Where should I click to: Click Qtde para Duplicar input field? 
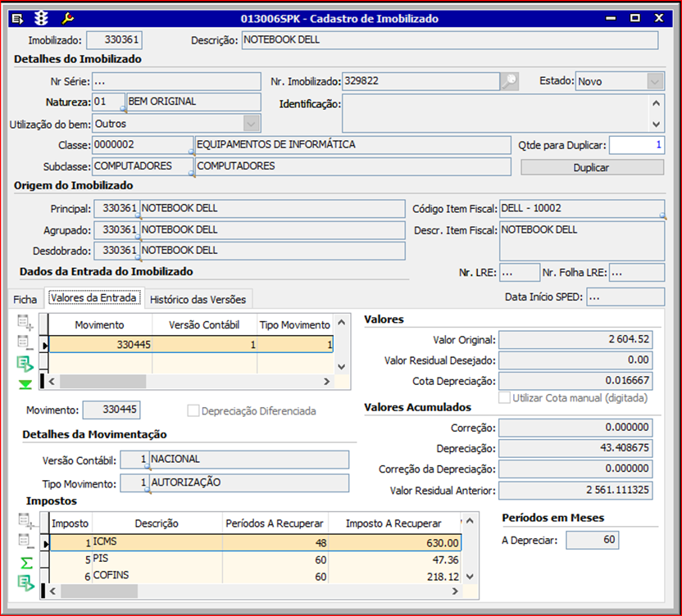tap(636, 145)
